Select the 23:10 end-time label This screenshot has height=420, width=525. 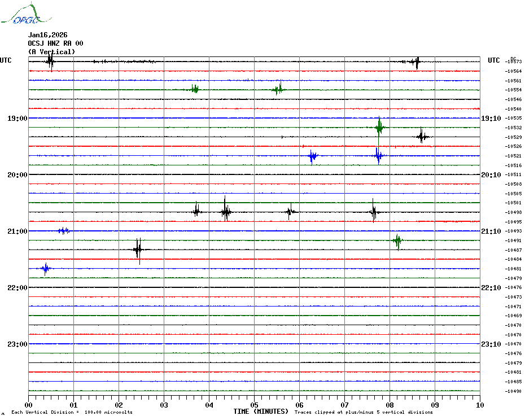pyautogui.click(x=491, y=344)
